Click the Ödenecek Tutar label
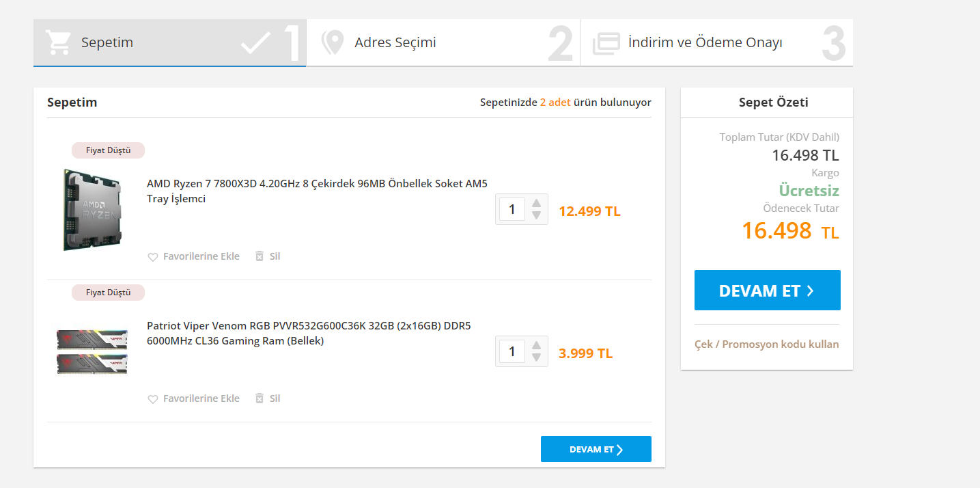Screen dimensions: 980x488 [801, 208]
